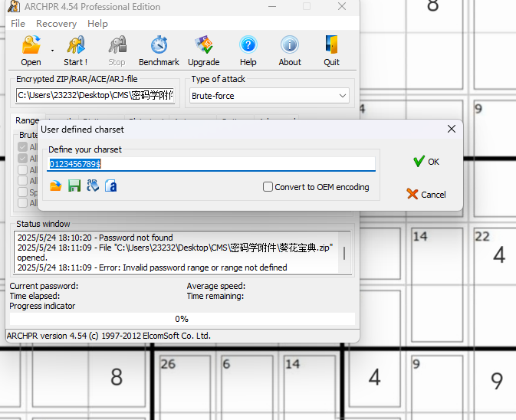The width and height of the screenshot is (516, 420).
Task: Open the Recovery menu
Action: (x=56, y=24)
